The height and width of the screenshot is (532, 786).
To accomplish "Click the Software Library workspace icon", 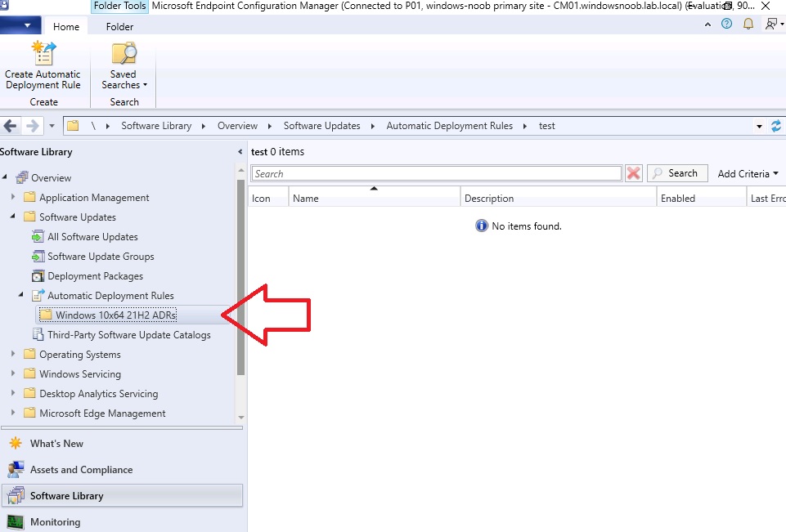I will point(16,495).
